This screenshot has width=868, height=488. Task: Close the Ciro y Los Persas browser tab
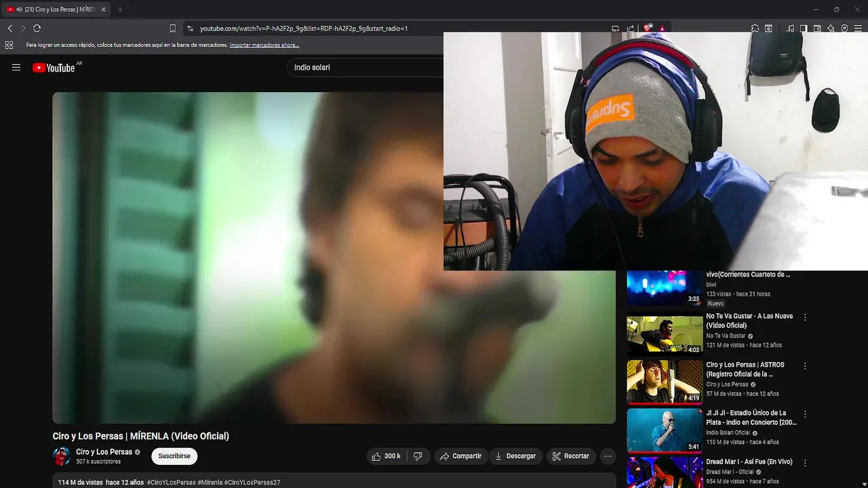tap(104, 9)
